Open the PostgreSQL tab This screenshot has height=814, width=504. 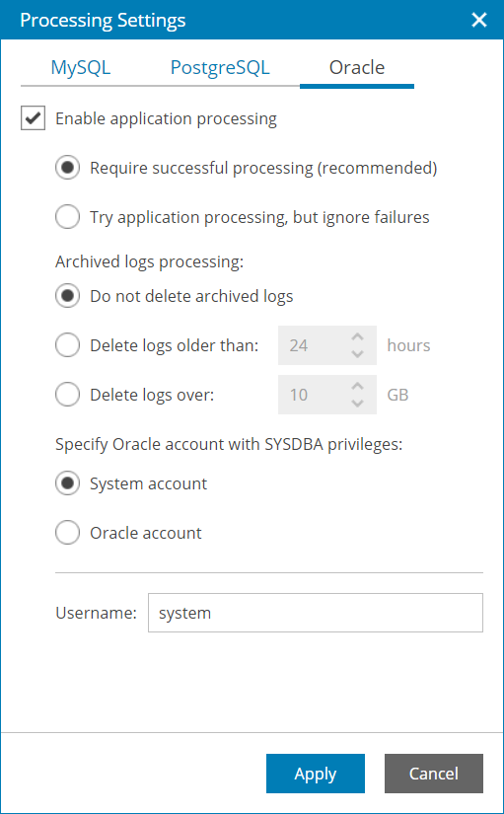coord(220,67)
